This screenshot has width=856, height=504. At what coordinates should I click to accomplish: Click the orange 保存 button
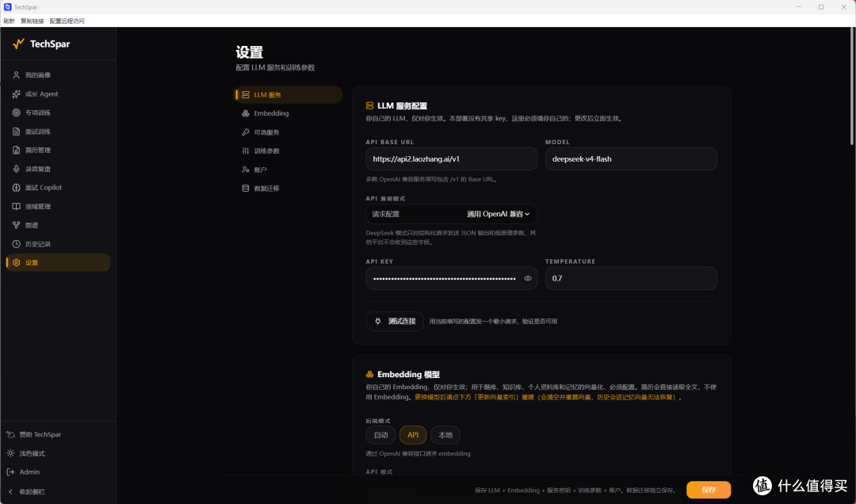click(709, 490)
